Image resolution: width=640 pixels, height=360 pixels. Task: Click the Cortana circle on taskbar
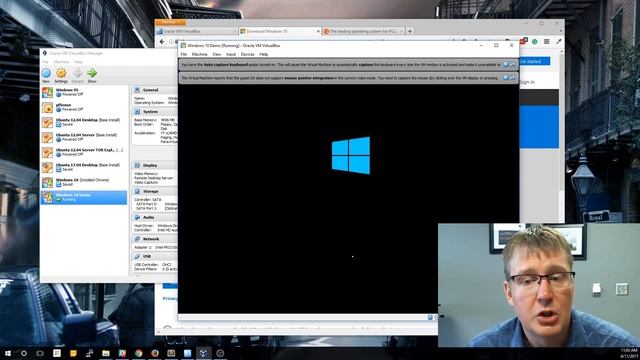click(x=24, y=353)
